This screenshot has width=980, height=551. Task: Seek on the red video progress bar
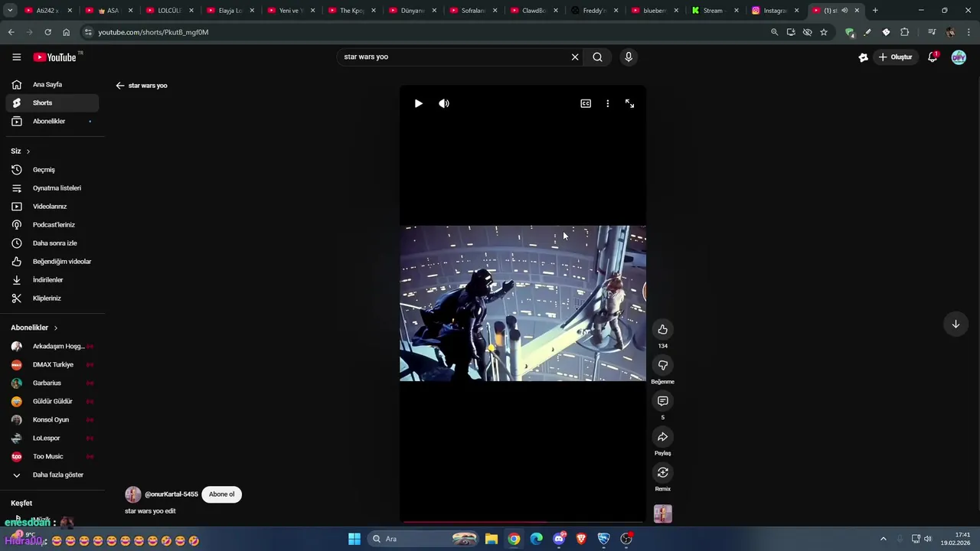click(523, 522)
